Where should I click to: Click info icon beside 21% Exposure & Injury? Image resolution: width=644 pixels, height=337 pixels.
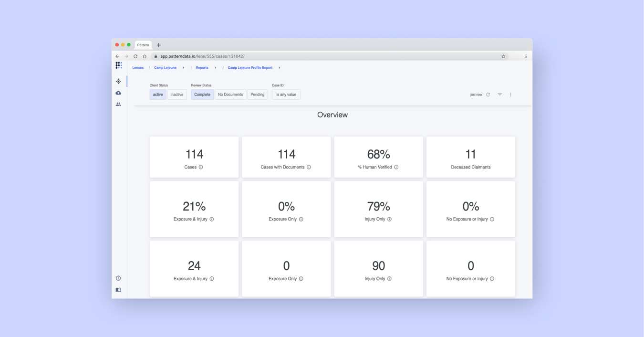tap(212, 219)
